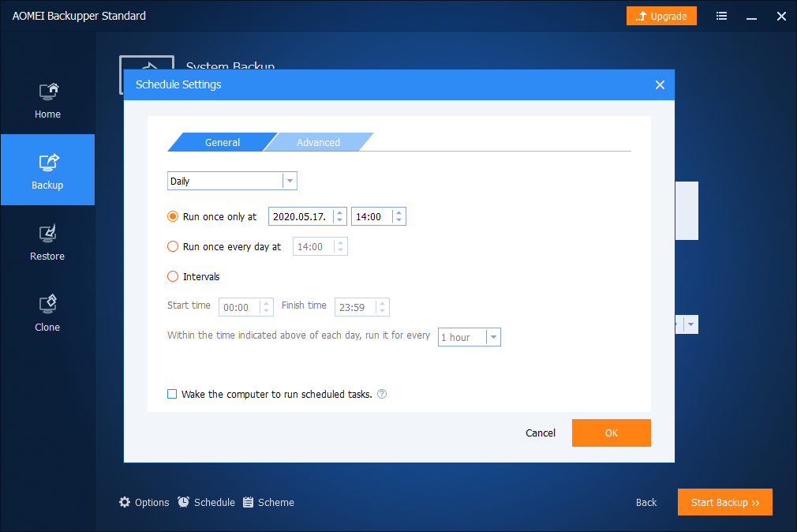Click the every-day 14:00 time field

(320, 247)
